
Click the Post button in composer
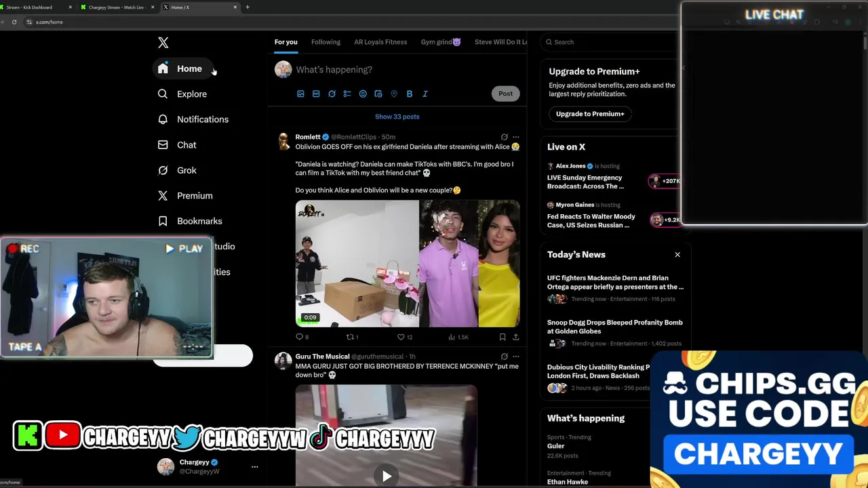[x=506, y=94]
